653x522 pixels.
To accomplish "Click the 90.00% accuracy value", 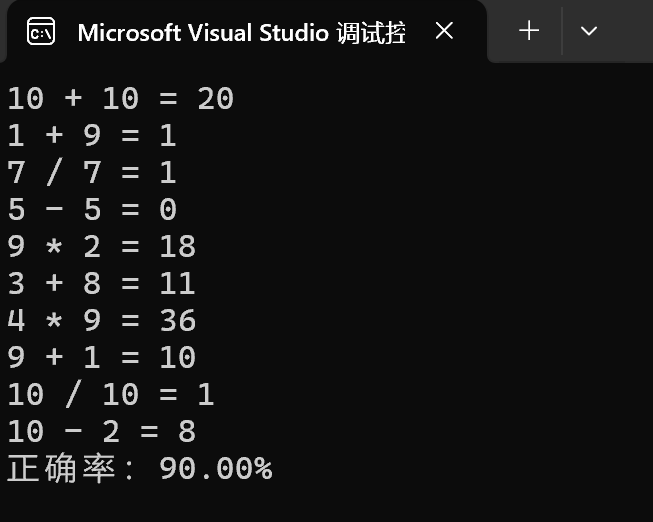I will tap(215, 468).
